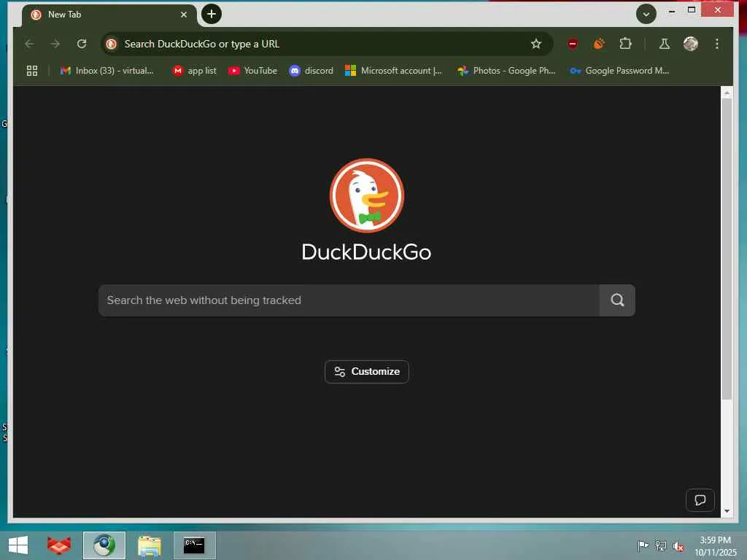Open the Google Password Manager bookmark
The image size is (747, 560).
coord(620,71)
